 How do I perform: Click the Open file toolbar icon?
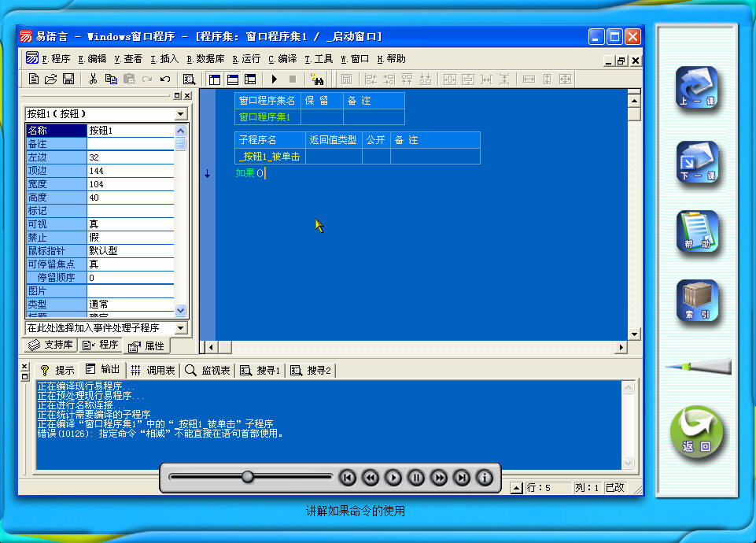50,79
